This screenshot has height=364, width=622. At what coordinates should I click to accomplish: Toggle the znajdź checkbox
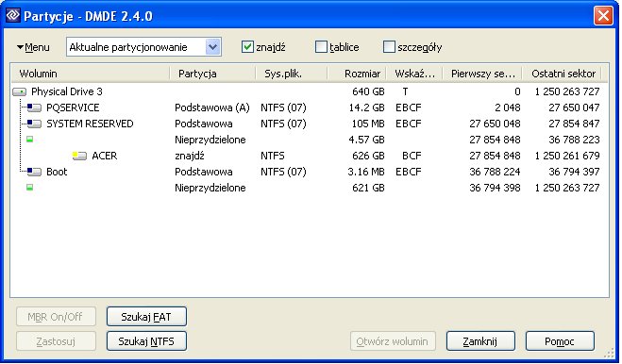247,47
